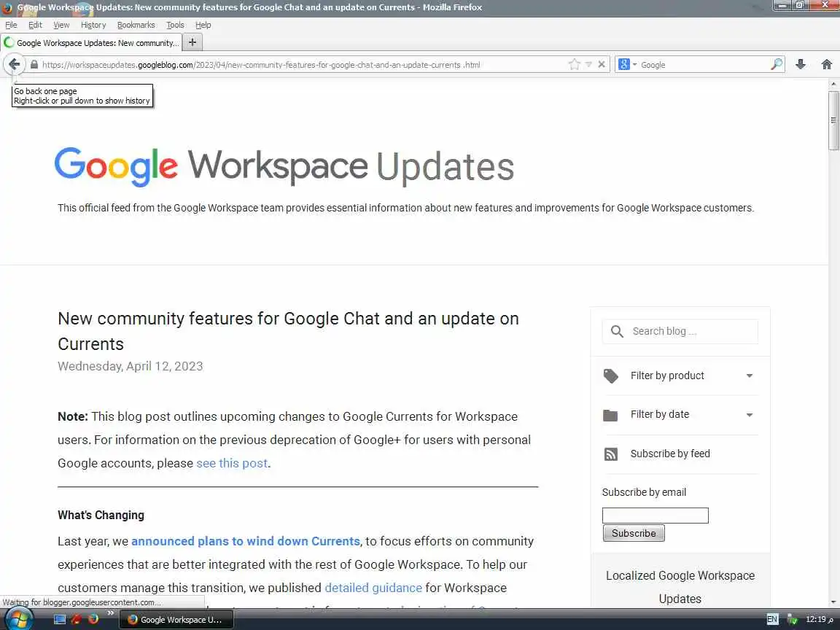Select the Google Workspace Updates browser tab
Viewport: 840px width, 630px height.
tap(92, 42)
